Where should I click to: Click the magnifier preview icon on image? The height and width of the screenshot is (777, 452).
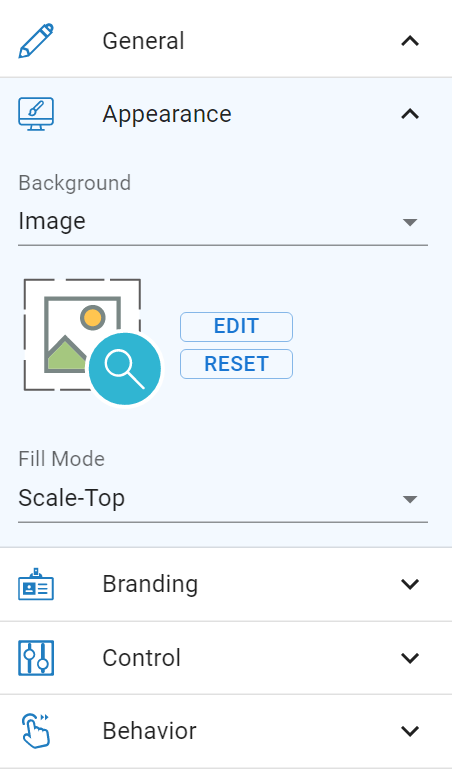pyautogui.click(x=125, y=369)
